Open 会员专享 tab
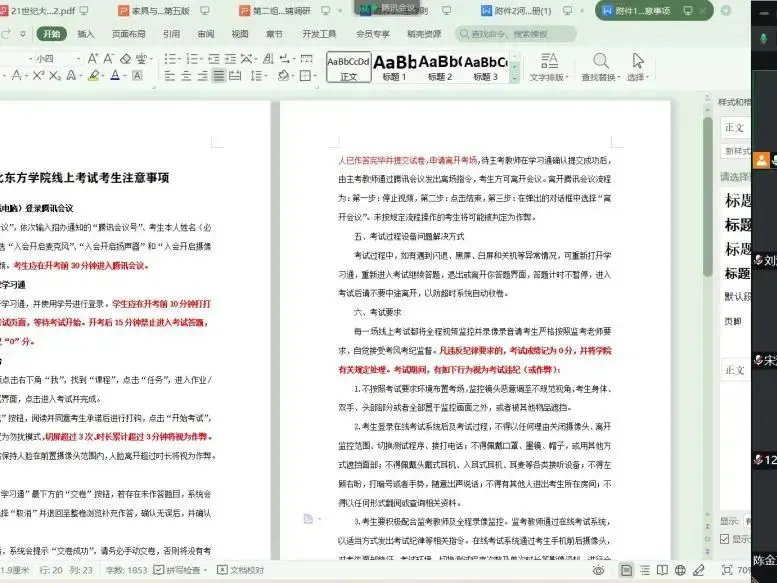777x583 pixels. coord(373,34)
